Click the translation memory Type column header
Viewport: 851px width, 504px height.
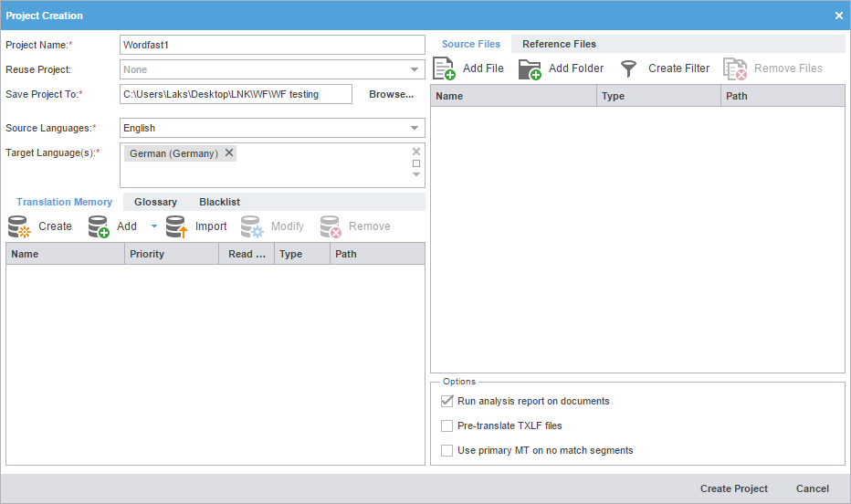coord(302,254)
